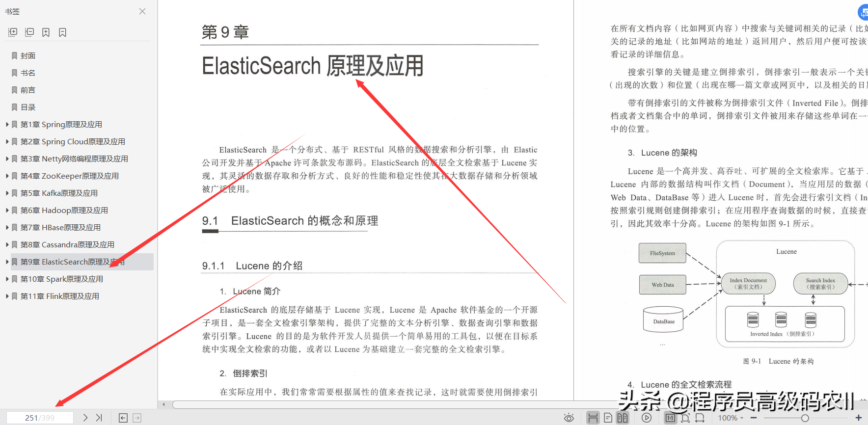
Task: Open the 封面 bookmark
Action: 28,56
